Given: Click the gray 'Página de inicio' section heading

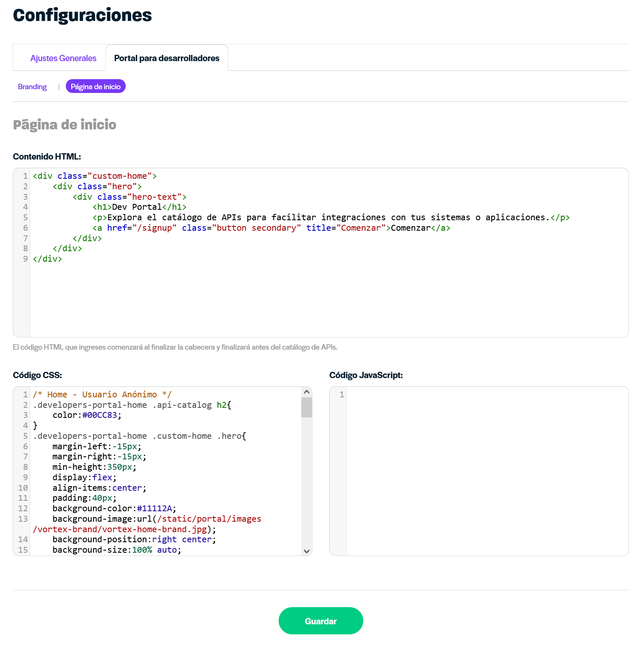Looking at the screenshot, I should pyautogui.click(x=65, y=125).
